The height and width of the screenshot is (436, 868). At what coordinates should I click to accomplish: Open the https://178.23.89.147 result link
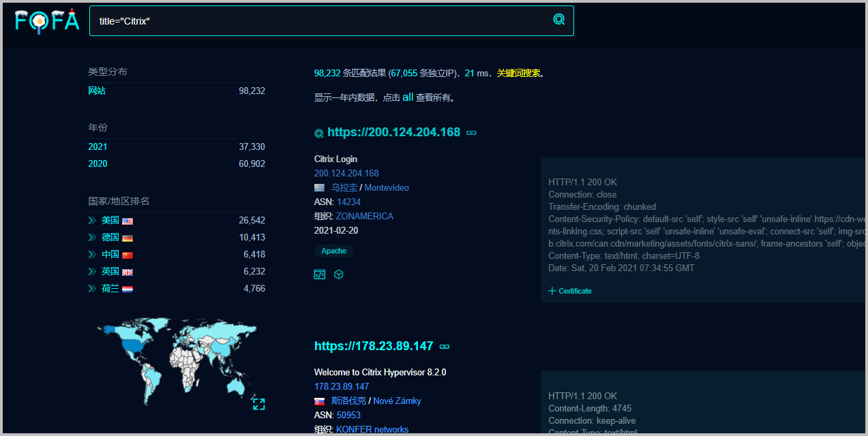(x=374, y=346)
